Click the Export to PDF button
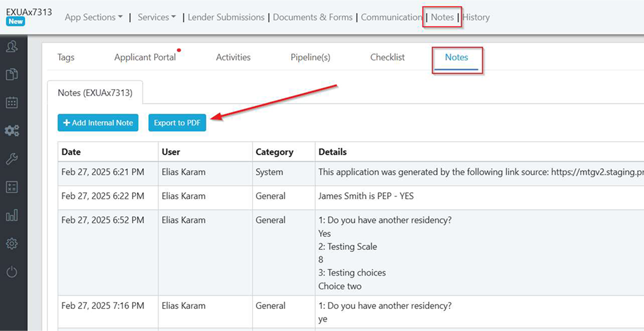Viewport: 644px width, 331px height. [x=177, y=122]
